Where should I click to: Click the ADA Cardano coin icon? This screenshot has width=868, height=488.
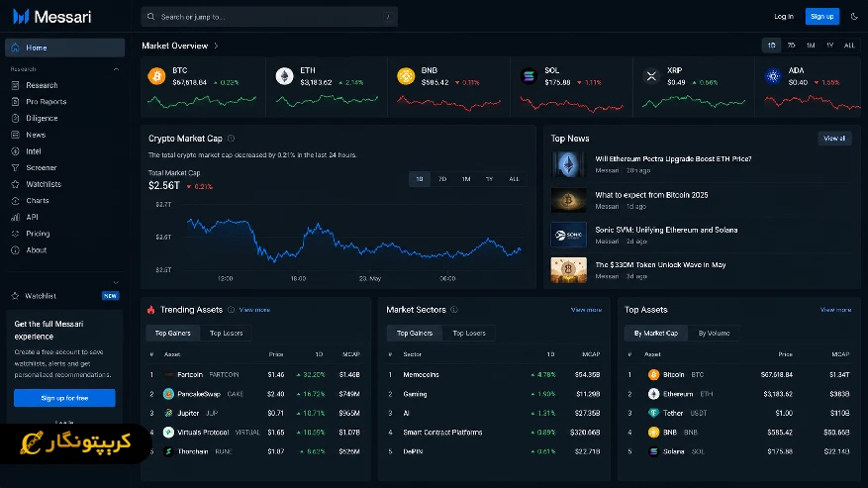point(773,76)
